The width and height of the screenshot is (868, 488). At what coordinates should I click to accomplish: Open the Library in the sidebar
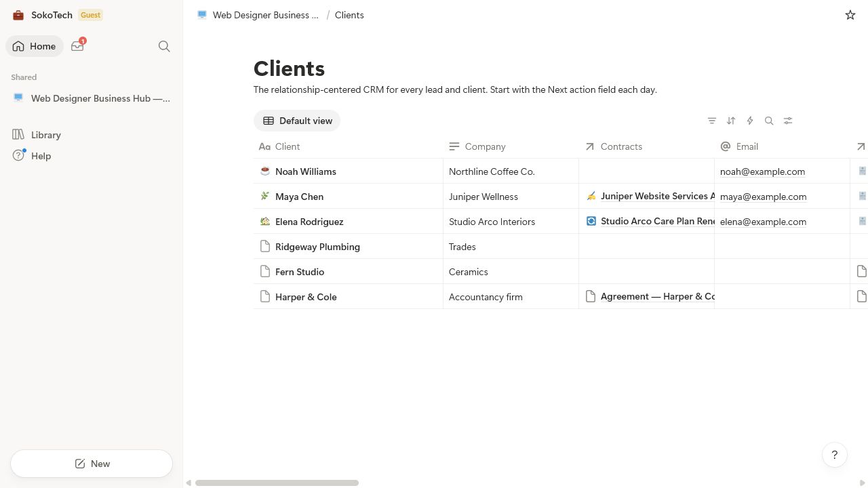pyautogui.click(x=46, y=135)
